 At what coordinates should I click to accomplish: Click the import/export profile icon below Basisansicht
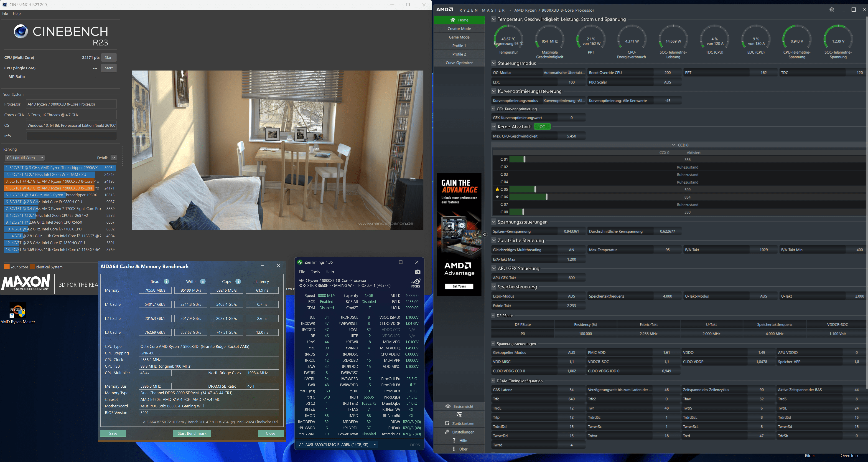pyautogui.click(x=459, y=414)
